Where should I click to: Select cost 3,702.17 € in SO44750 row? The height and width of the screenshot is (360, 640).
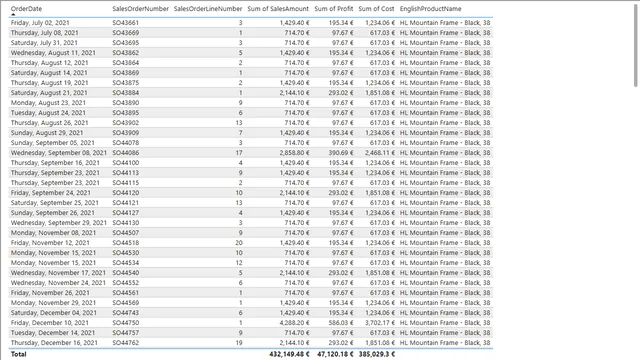pyautogui.click(x=380, y=323)
